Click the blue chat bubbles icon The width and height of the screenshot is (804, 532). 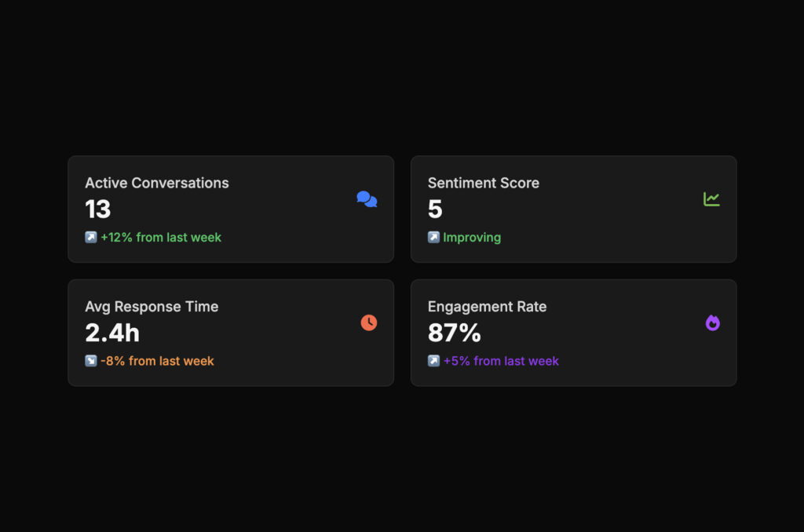tap(367, 199)
